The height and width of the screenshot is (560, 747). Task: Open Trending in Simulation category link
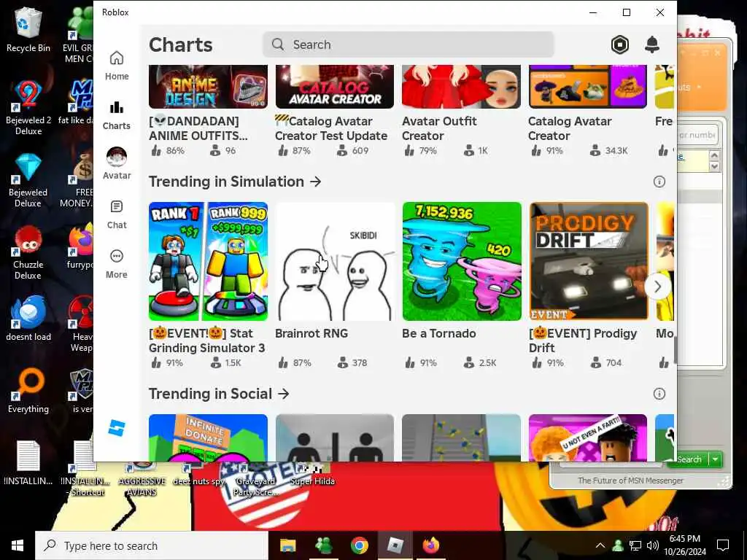(x=235, y=182)
